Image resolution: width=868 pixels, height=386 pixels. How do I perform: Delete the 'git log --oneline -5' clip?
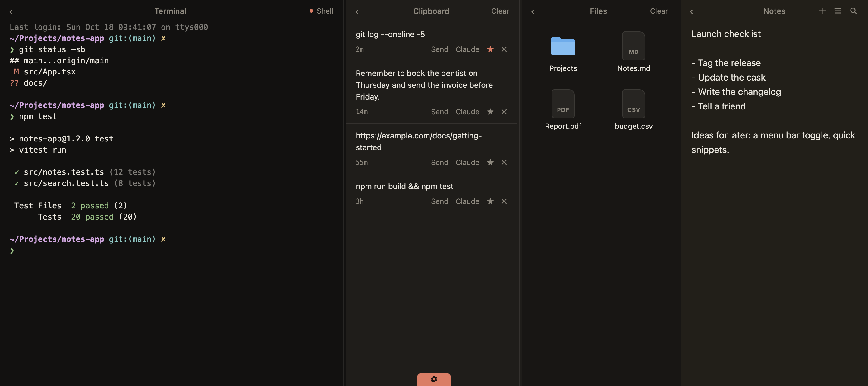pos(504,49)
